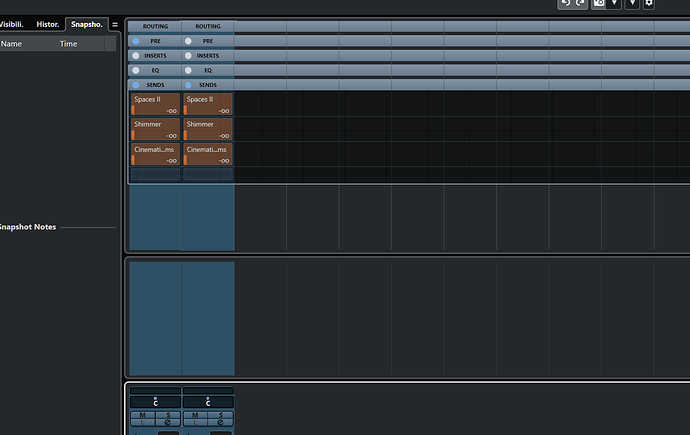
Task: Switch to the Visibility tab
Action: (12, 24)
